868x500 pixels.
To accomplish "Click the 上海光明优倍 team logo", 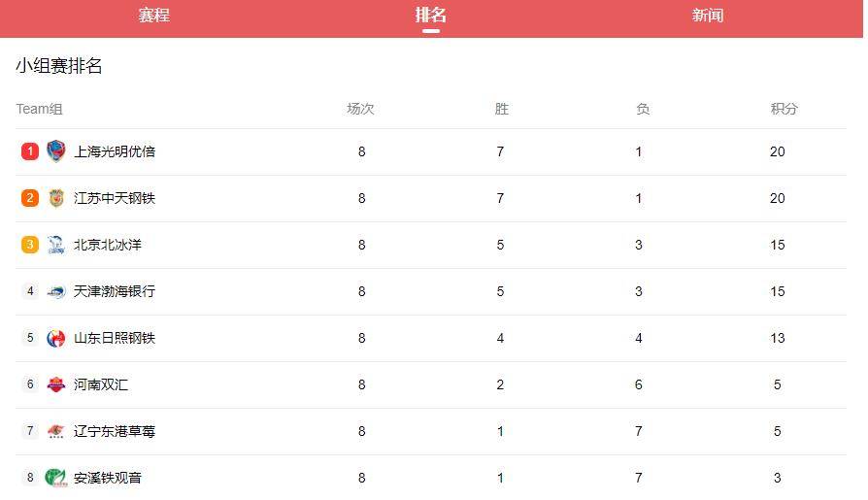I will coord(56,151).
